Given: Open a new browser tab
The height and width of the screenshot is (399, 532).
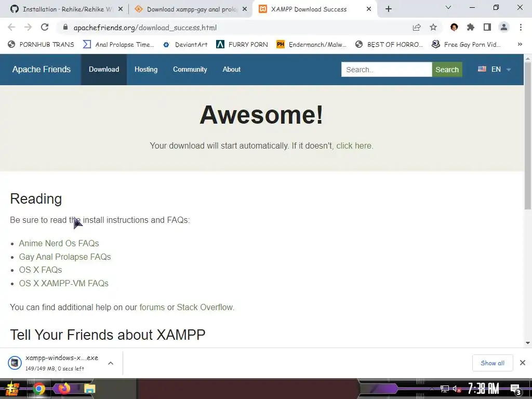Looking at the screenshot, I should (389, 9).
